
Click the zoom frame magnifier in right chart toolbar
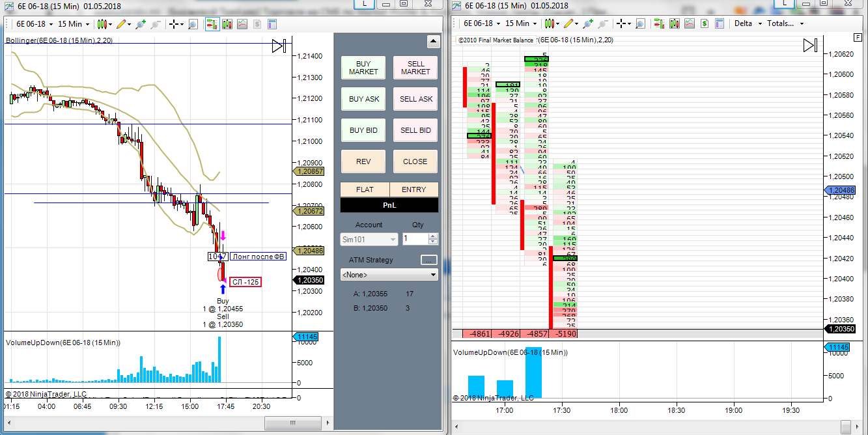(640, 23)
